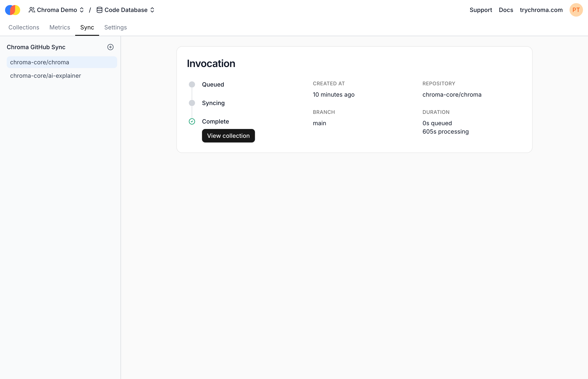Click the Queued status circle

pyautogui.click(x=192, y=84)
